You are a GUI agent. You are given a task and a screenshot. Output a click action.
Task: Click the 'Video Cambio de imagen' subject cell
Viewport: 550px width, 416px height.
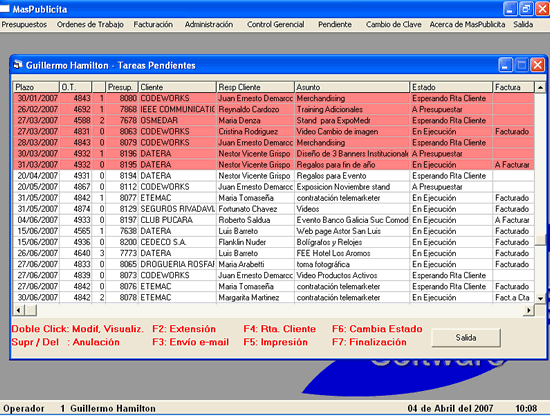click(x=352, y=132)
